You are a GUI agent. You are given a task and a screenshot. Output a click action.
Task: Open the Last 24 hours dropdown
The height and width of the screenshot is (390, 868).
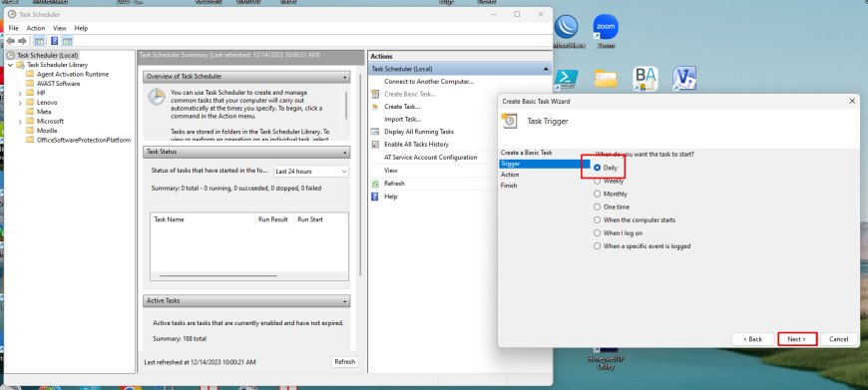click(x=311, y=172)
